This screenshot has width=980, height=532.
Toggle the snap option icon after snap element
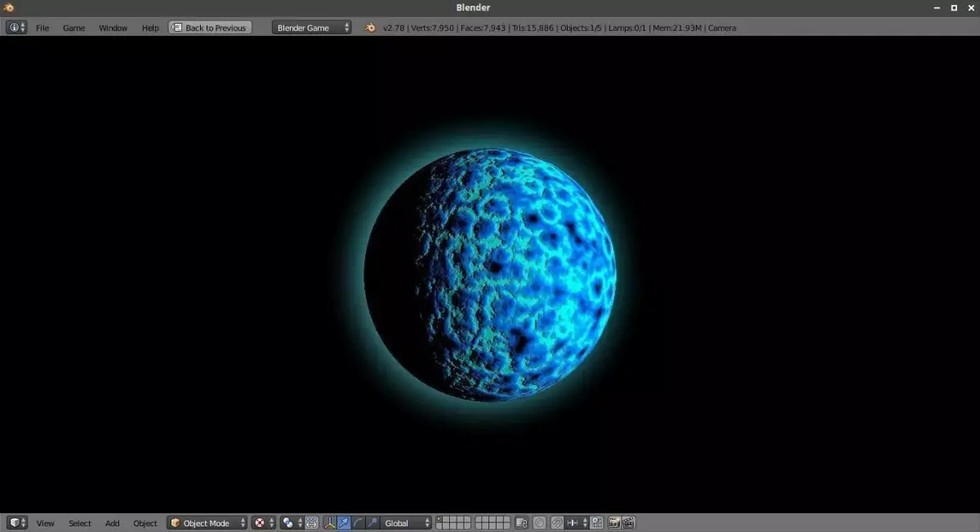(x=597, y=523)
